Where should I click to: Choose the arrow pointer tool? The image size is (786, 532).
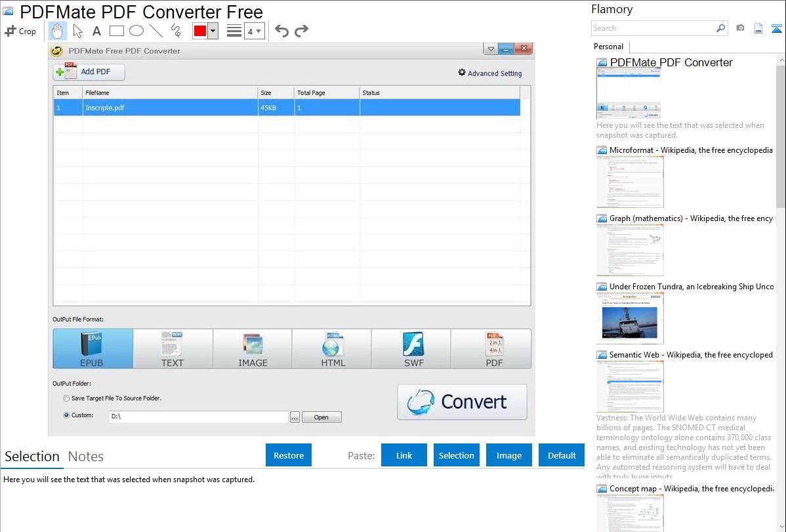coord(77,31)
